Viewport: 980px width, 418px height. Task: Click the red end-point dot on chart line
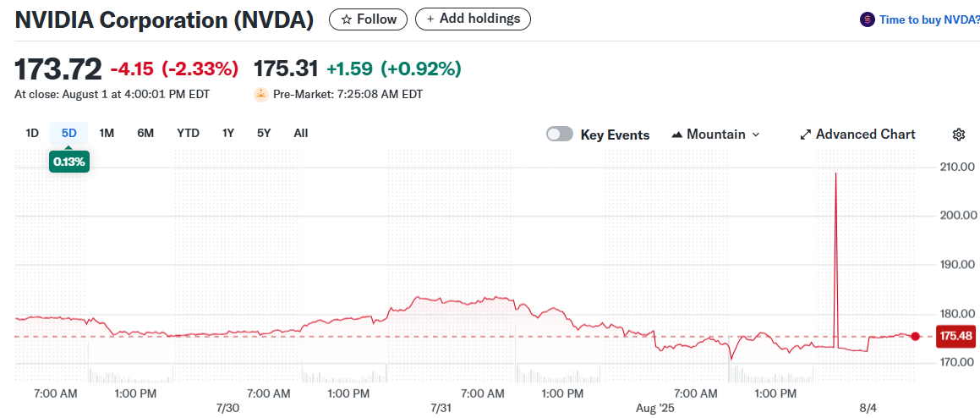pos(915,336)
